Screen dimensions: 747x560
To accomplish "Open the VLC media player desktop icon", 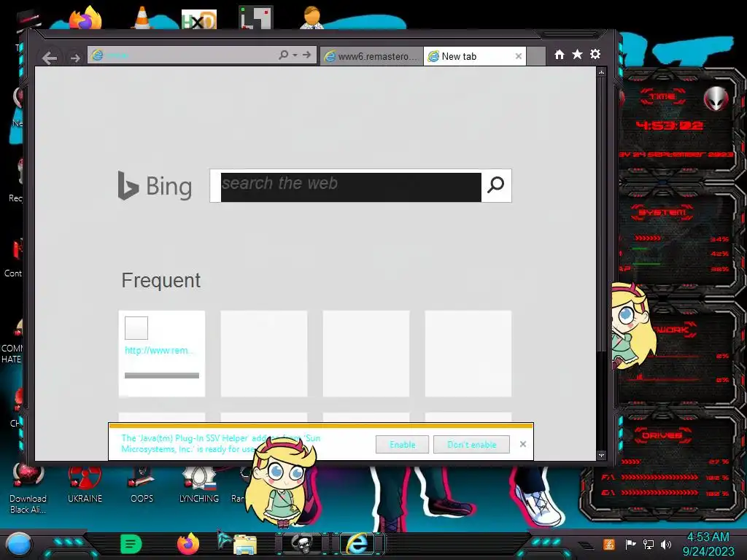I will click(142, 18).
